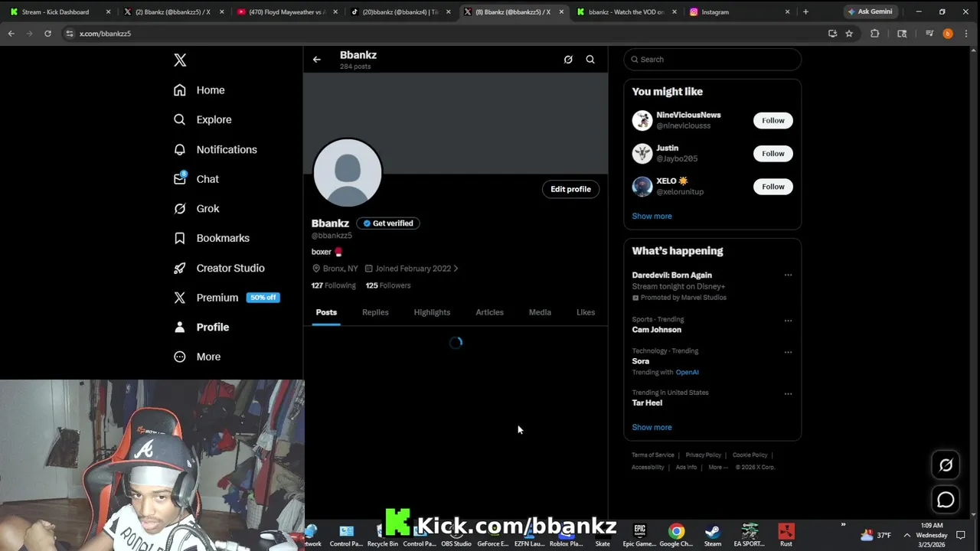Open more options for Sora trend
Viewport: 980px width, 551px height.
pos(788,352)
